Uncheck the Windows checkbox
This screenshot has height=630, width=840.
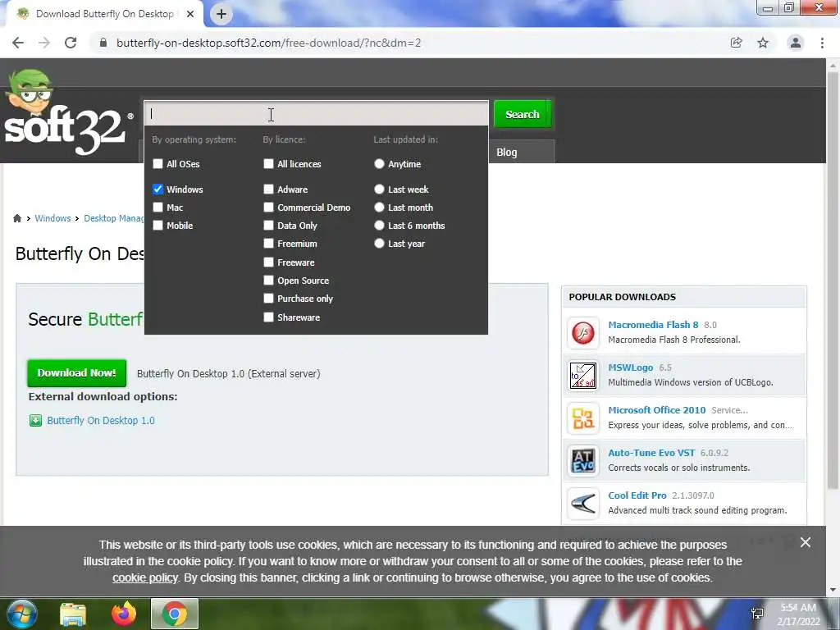tap(157, 189)
